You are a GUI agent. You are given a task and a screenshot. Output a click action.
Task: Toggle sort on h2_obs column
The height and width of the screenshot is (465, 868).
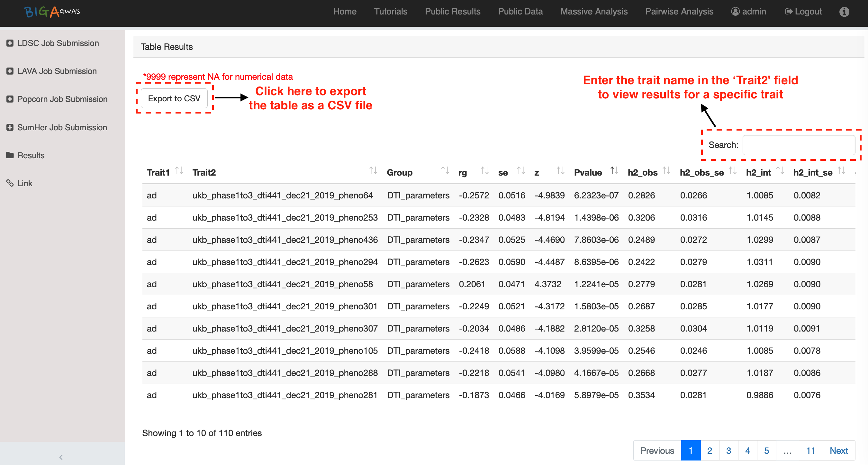coord(666,171)
